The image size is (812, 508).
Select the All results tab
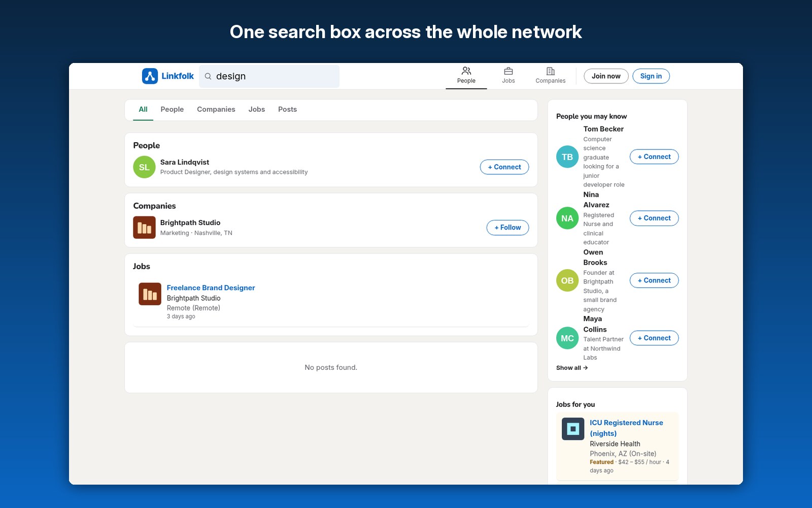[x=143, y=109]
